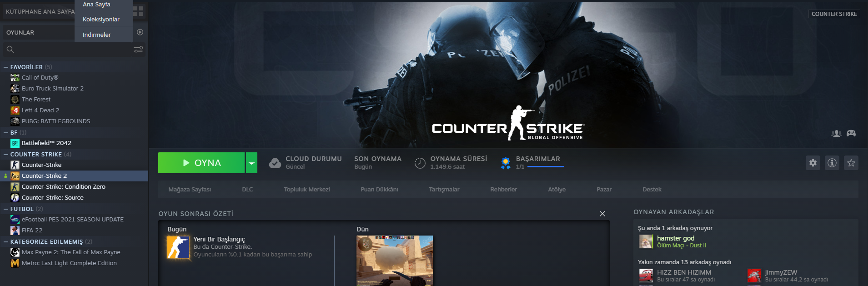Select Ana Sayfa in the dropdown menu
Image resolution: width=868 pixels, height=286 pixels.
pos(96,4)
